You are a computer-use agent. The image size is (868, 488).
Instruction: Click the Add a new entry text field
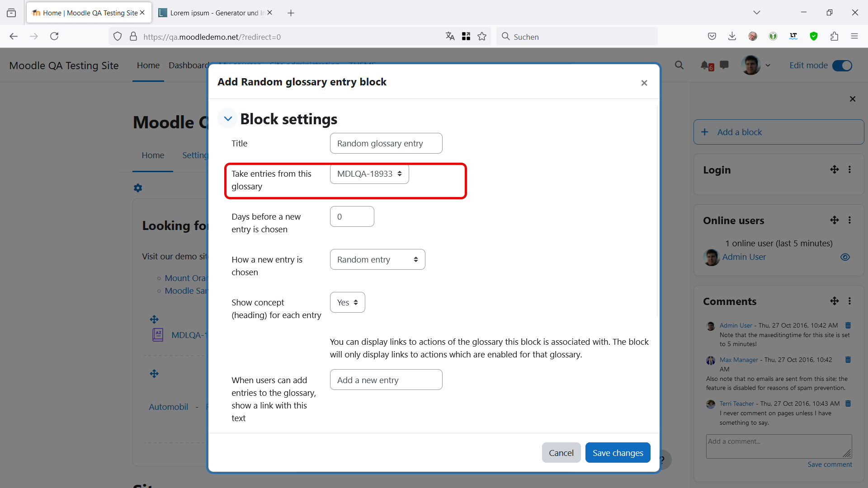(386, 380)
